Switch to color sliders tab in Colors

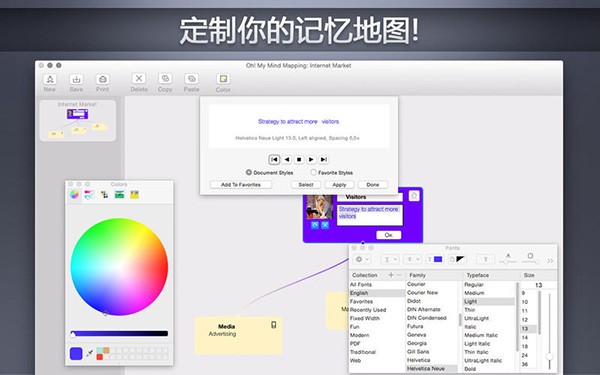[x=89, y=195]
